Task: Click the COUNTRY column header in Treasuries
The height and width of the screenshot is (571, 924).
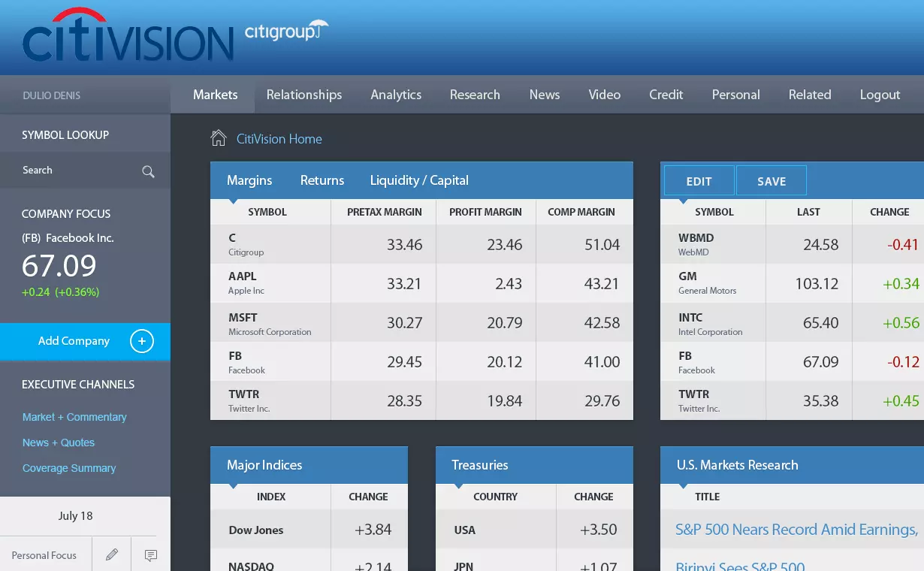Action: pyautogui.click(x=495, y=497)
